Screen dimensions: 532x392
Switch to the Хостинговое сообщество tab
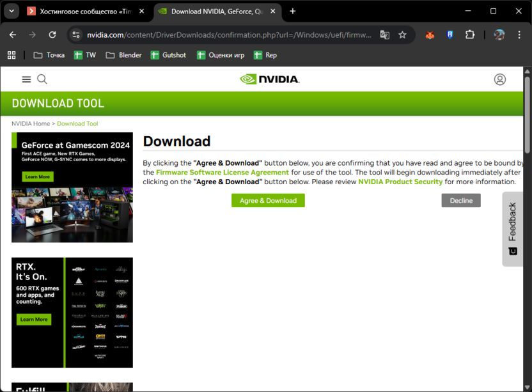click(86, 12)
